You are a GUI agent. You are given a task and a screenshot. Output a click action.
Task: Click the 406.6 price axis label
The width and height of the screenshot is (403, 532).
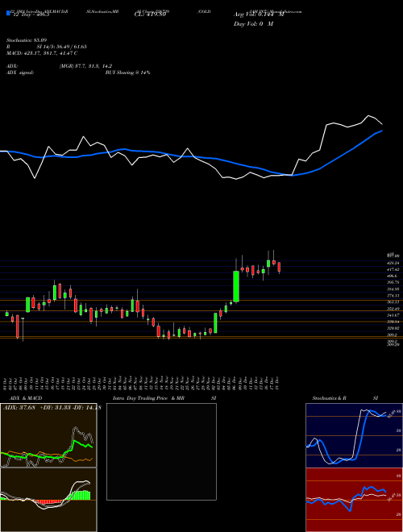point(392,276)
